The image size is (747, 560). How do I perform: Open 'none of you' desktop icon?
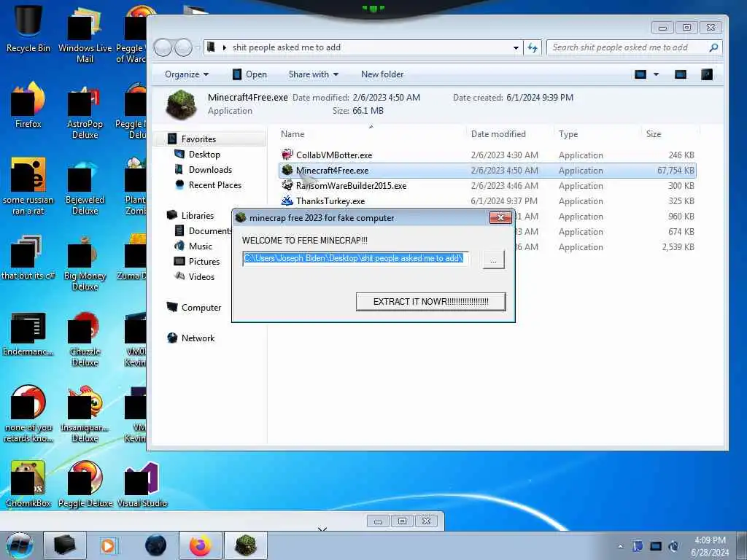tap(28, 414)
